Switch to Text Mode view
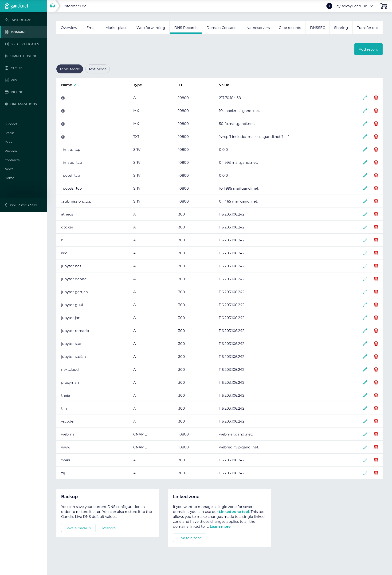 coord(97,69)
